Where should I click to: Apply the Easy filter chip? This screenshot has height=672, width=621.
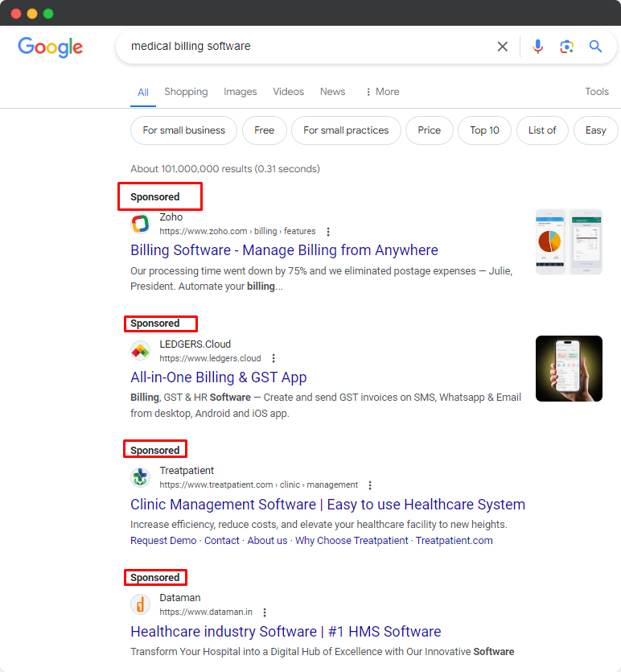[x=596, y=130]
